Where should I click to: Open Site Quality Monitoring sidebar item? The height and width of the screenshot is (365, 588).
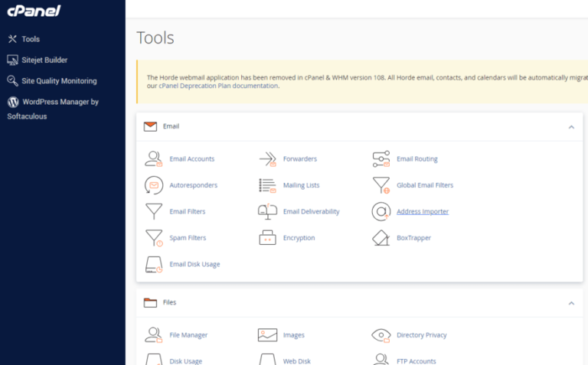tap(58, 80)
